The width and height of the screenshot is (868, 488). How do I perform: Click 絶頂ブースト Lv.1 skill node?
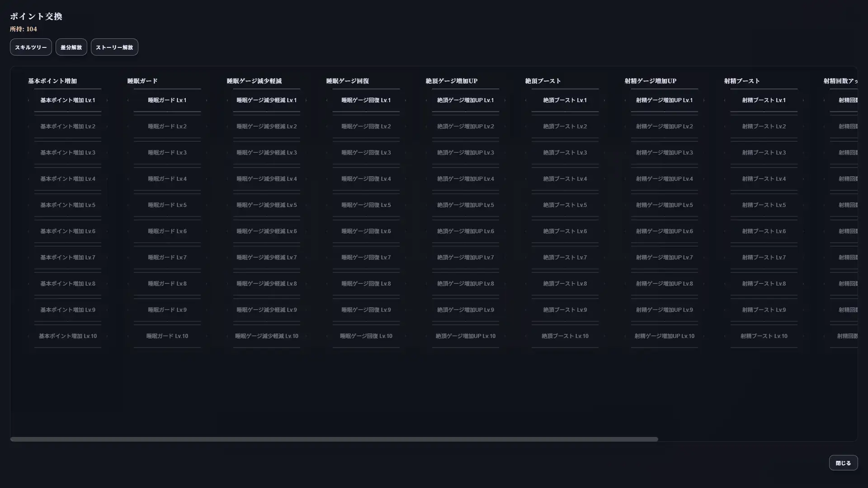(565, 100)
